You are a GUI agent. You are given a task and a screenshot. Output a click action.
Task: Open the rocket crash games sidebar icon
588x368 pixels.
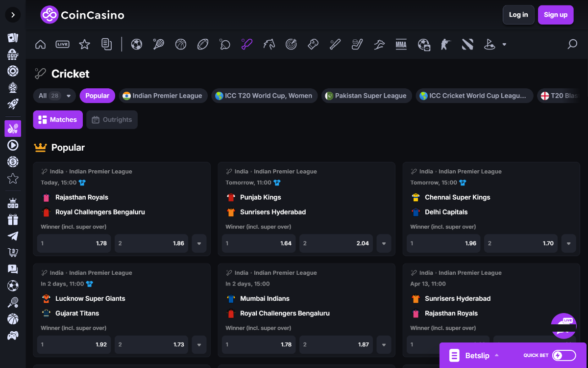click(x=13, y=104)
